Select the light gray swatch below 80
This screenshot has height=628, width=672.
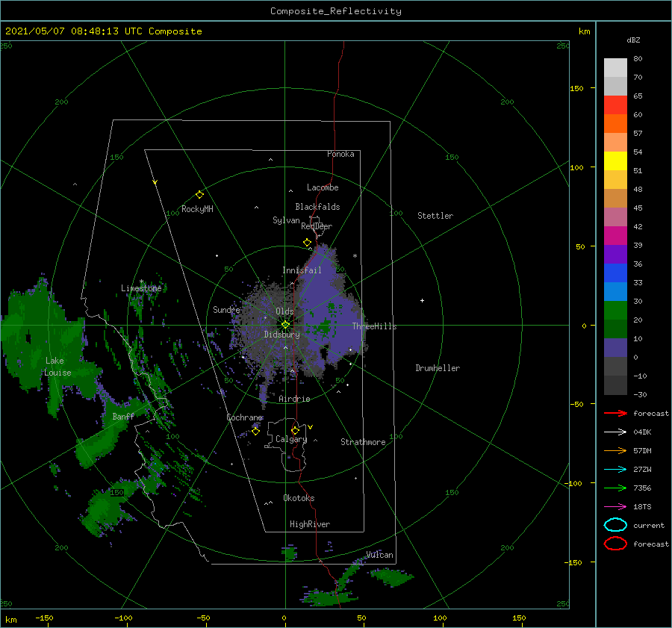coord(615,68)
